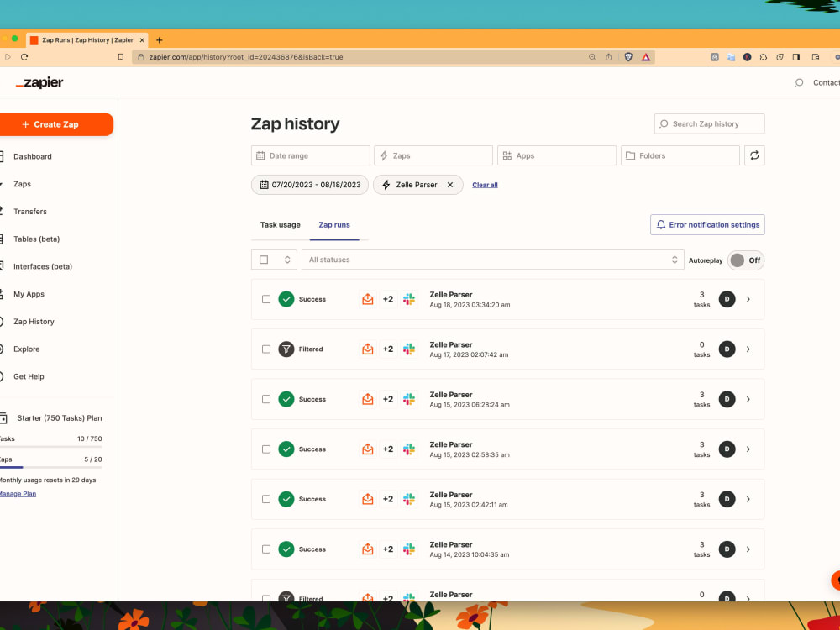Click the Search Zap history field
Image resolution: width=840 pixels, height=630 pixels.
pyautogui.click(x=709, y=123)
